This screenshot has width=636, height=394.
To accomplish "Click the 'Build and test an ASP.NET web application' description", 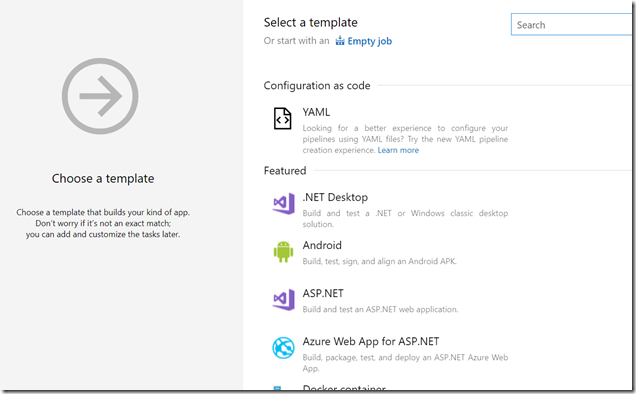I will pos(380,309).
